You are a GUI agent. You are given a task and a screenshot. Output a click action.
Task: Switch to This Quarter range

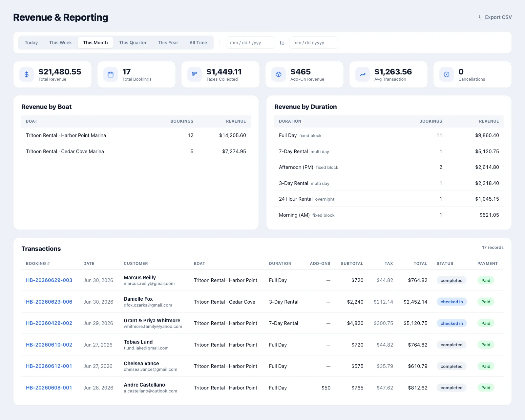[x=133, y=43]
